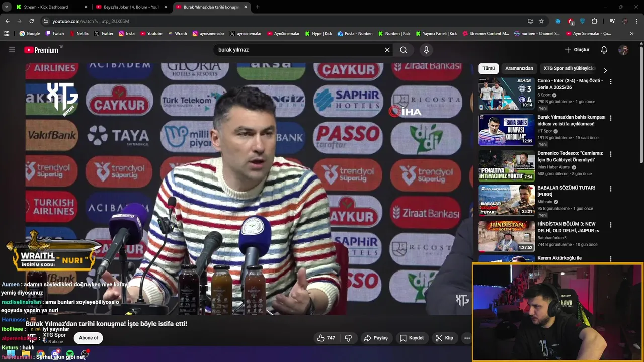Start voice search with the microphone icon
644x362 pixels.
(426, 50)
